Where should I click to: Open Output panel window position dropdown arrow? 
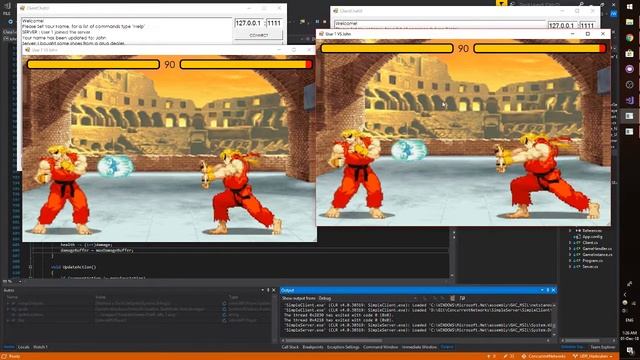pyautogui.click(x=542, y=290)
